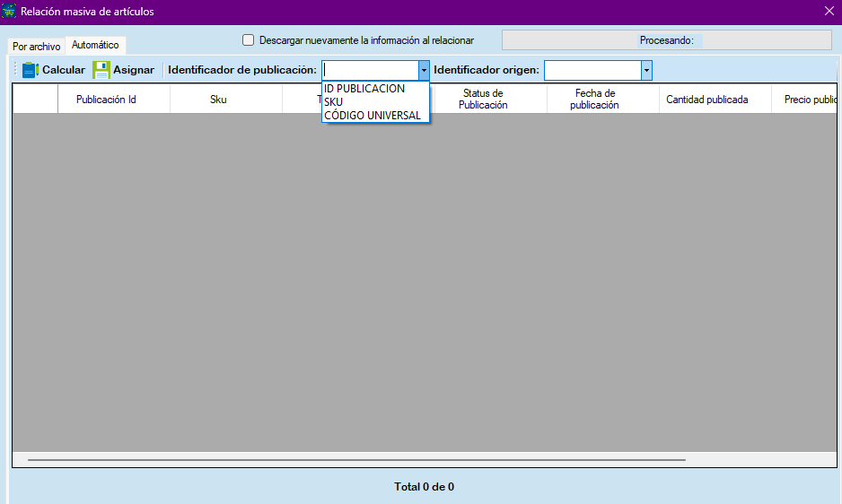Image resolution: width=842 pixels, height=504 pixels.
Task: Click the application icon in title bar
Action: pyautogui.click(x=10, y=12)
